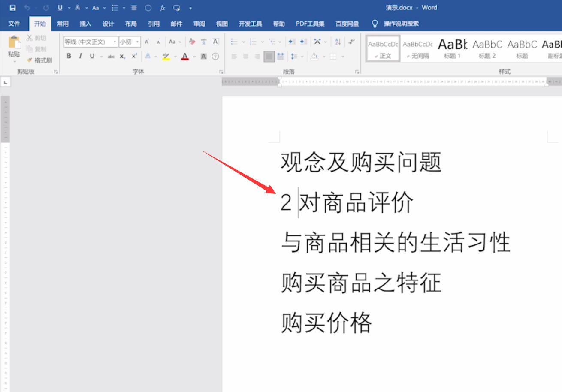Open the font color dropdown arrow
Screen dimensions: 562x392
click(194, 57)
